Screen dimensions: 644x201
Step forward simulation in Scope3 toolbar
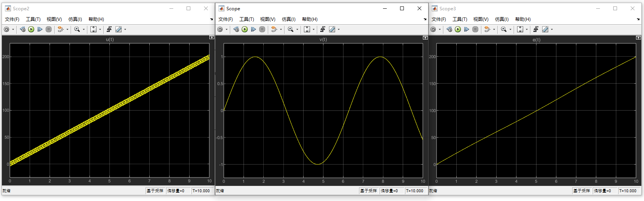coord(467,29)
